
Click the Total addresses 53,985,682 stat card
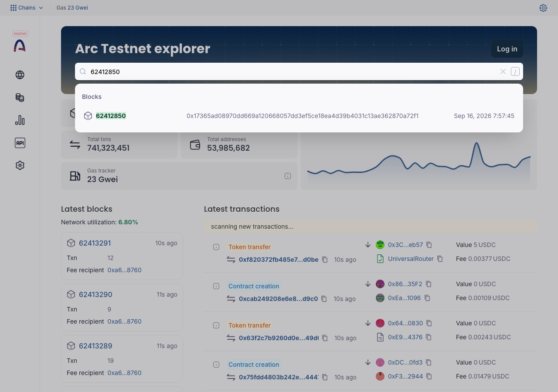(239, 145)
